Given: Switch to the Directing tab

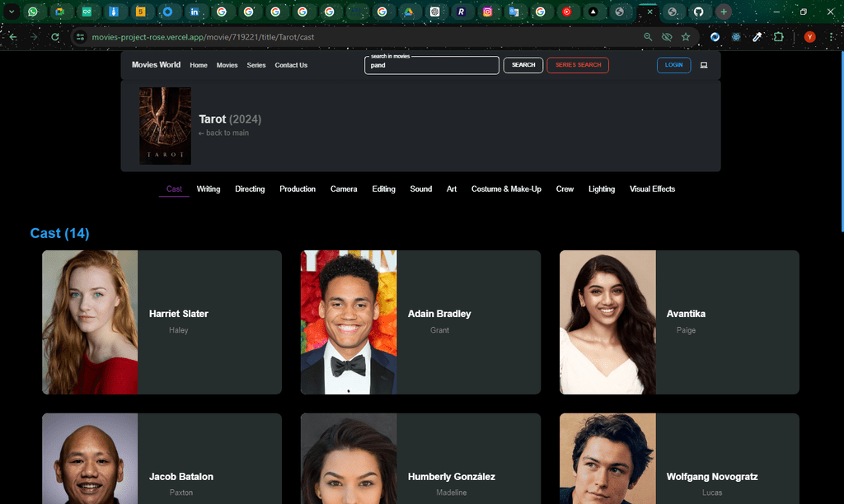Looking at the screenshot, I should point(250,189).
